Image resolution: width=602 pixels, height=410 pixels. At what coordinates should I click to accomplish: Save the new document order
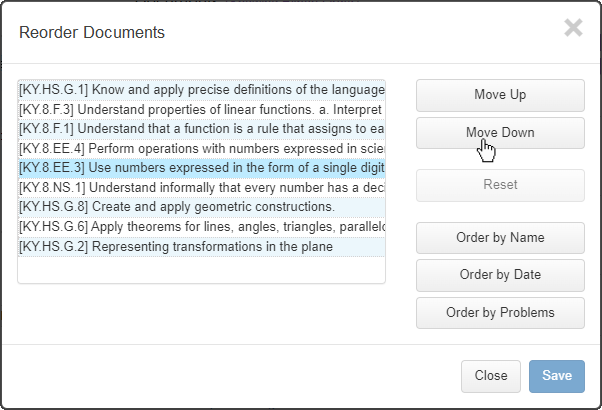click(x=557, y=376)
